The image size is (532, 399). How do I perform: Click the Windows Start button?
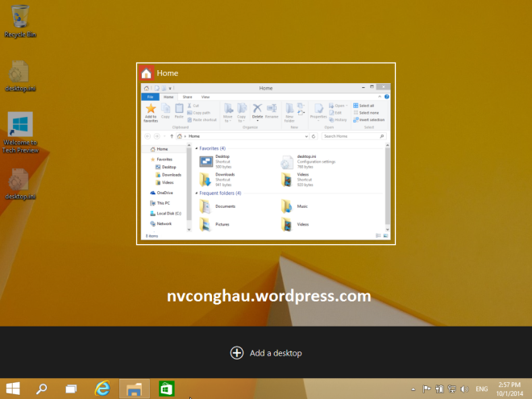point(13,389)
